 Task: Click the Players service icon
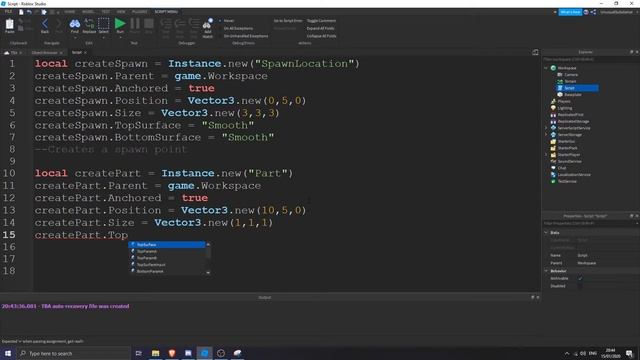(x=553, y=101)
